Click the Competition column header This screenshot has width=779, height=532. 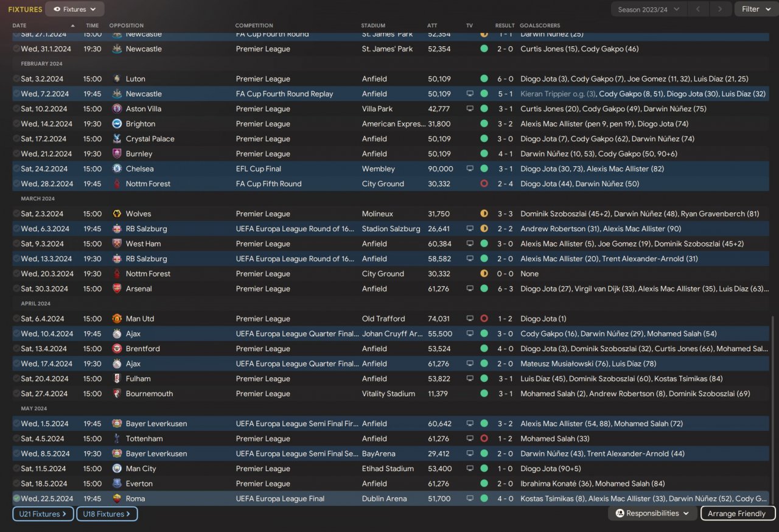coord(254,26)
